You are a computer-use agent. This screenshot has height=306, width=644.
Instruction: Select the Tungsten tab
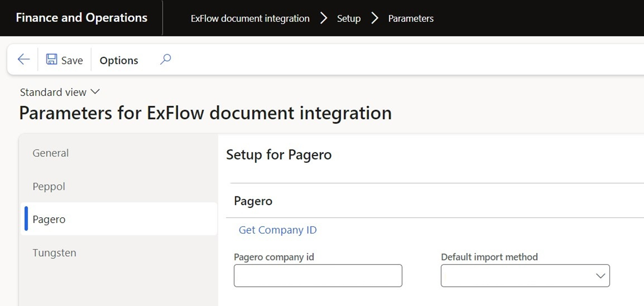119,253
